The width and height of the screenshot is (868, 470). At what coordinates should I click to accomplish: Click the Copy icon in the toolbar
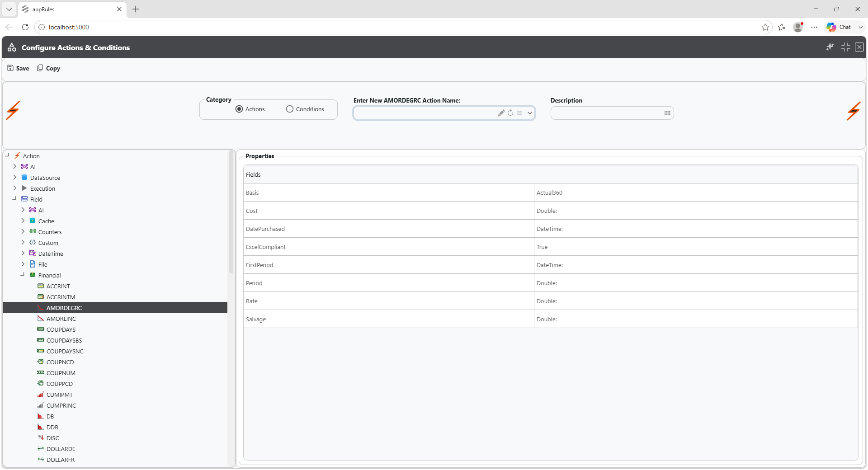tap(40, 68)
